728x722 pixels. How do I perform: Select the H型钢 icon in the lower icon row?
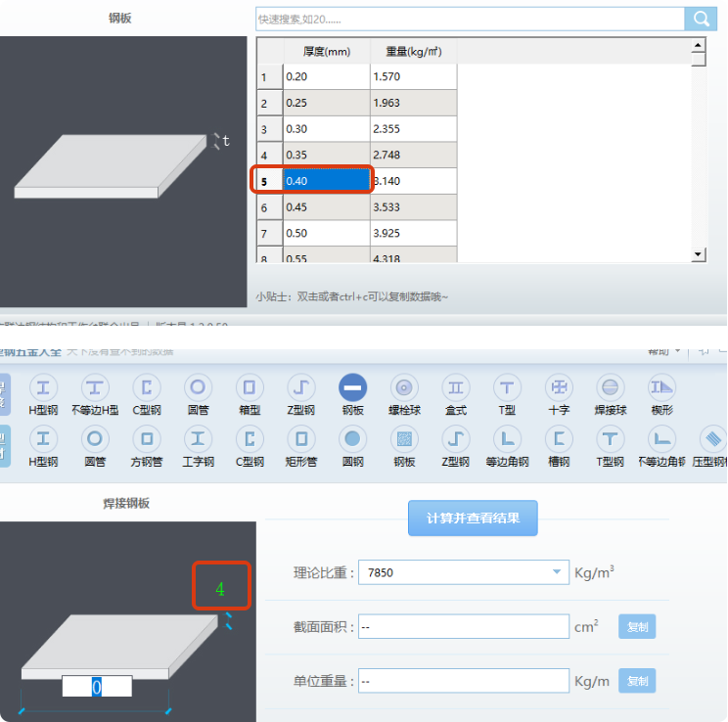pos(43,438)
